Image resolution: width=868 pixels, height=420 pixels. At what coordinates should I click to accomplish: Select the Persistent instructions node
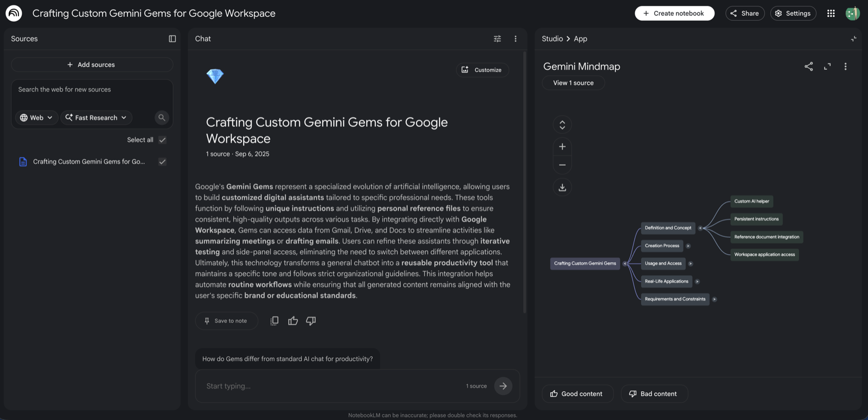point(756,219)
